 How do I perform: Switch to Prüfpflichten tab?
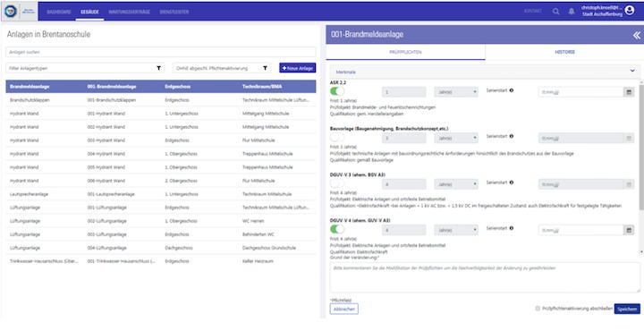point(405,52)
